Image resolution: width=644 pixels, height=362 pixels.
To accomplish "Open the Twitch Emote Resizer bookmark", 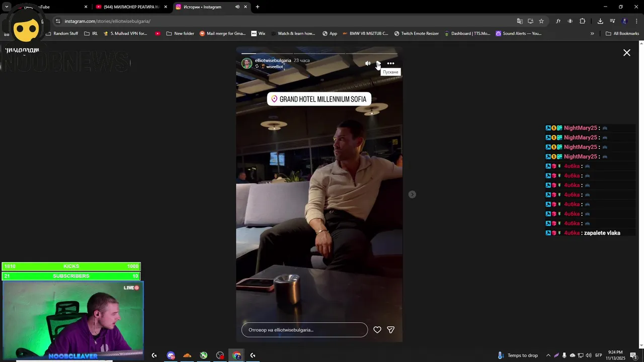I will click(416, 34).
